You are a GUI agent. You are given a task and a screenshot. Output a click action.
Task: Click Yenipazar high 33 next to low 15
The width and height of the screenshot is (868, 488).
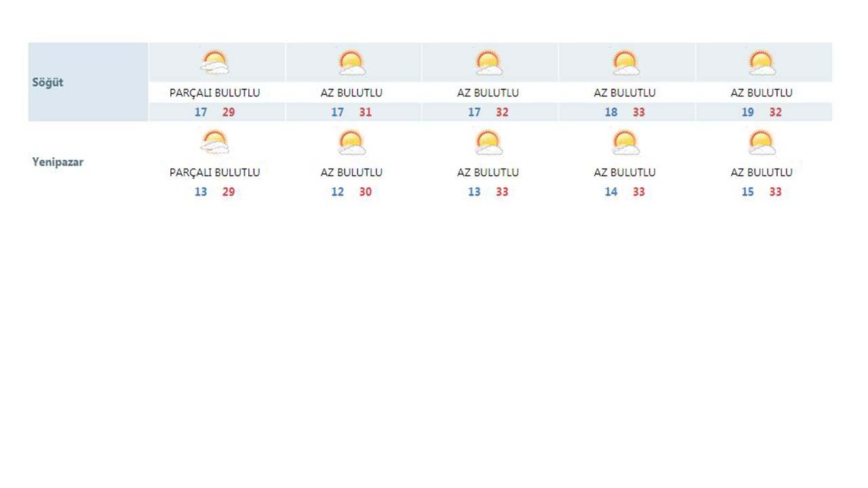775,192
